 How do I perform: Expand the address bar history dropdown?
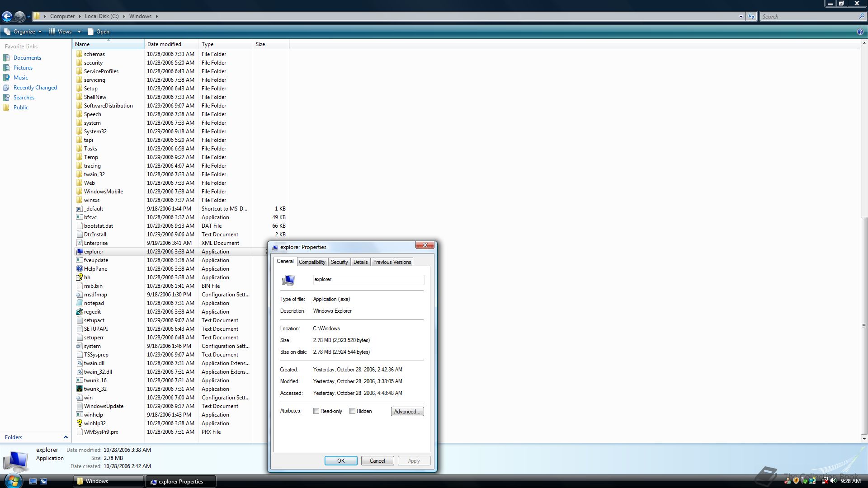(x=741, y=16)
